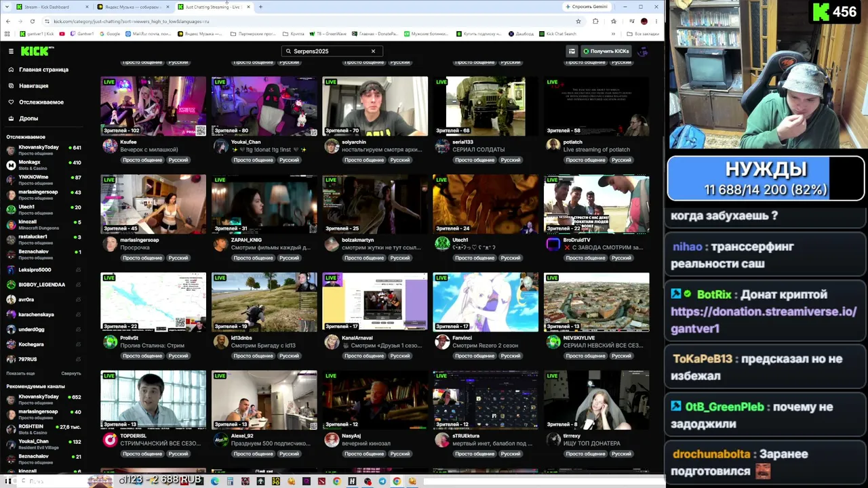Open the serial123 СЕРИАЛ СОЛДАТЫ thumbnail

pos(486,106)
